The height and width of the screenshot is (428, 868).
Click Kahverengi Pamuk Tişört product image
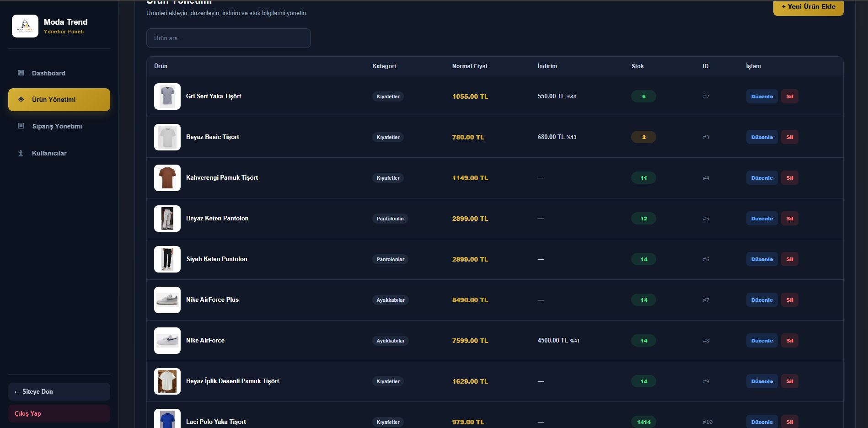tap(167, 178)
